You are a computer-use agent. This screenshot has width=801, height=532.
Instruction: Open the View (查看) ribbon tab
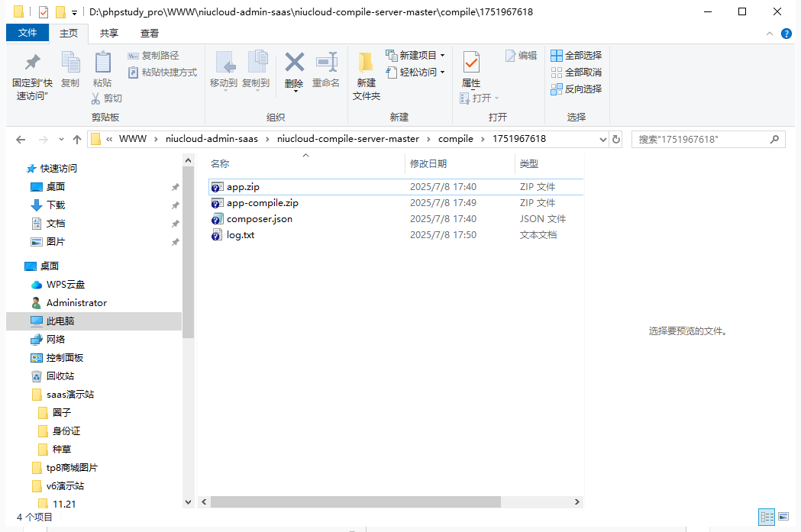pyautogui.click(x=150, y=33)
